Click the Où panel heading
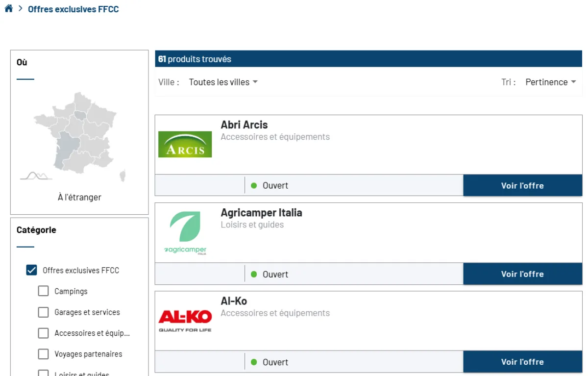The image size is (588, 376). tap(22, 62)
